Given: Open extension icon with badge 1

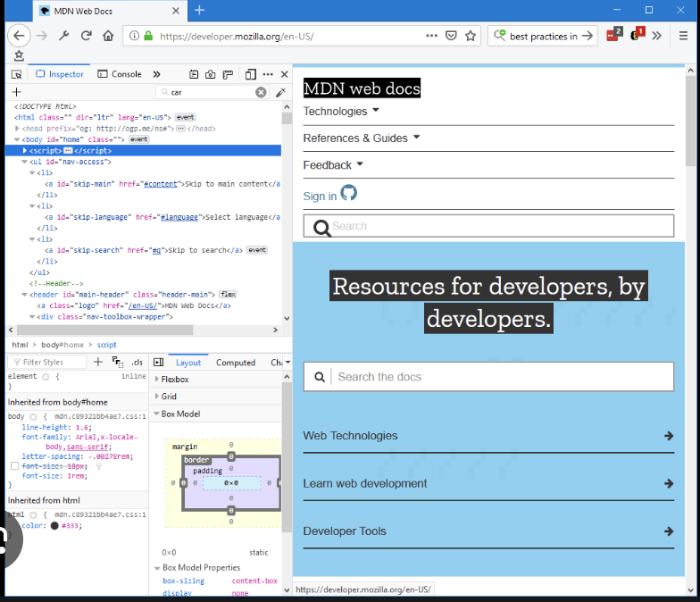Looking at the screenshot, I should (637, 34).
